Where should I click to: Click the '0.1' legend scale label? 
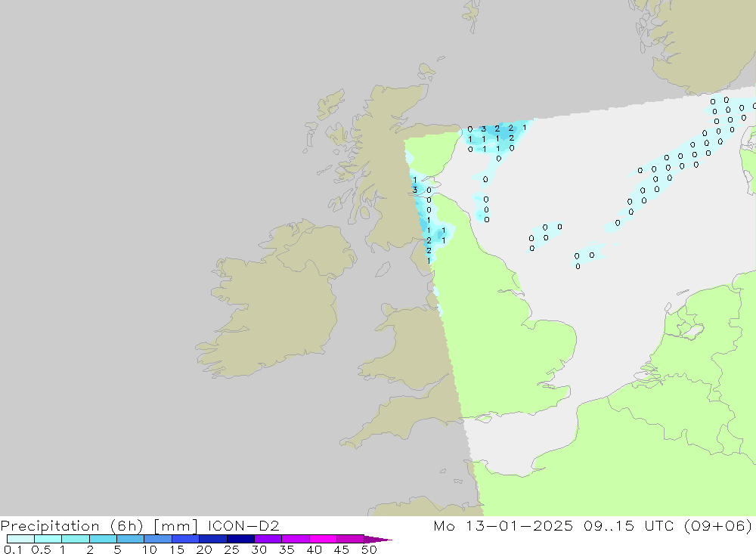(12, 549)
